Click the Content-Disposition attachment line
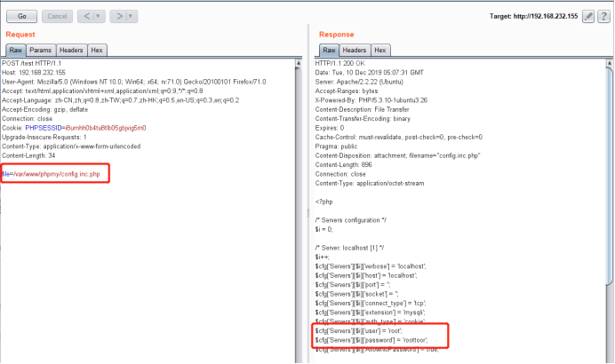The width and height of the screenshot is (615, 364). pyautogui.click(x=398, y=155)
